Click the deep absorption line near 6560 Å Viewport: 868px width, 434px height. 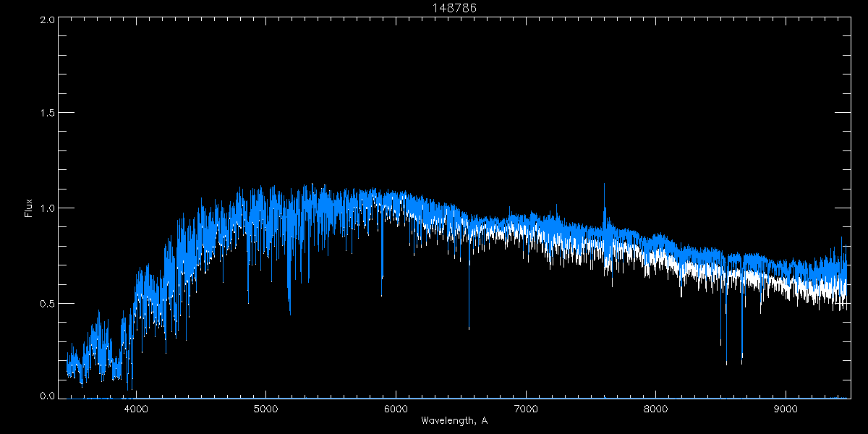[x=469, y=328]
